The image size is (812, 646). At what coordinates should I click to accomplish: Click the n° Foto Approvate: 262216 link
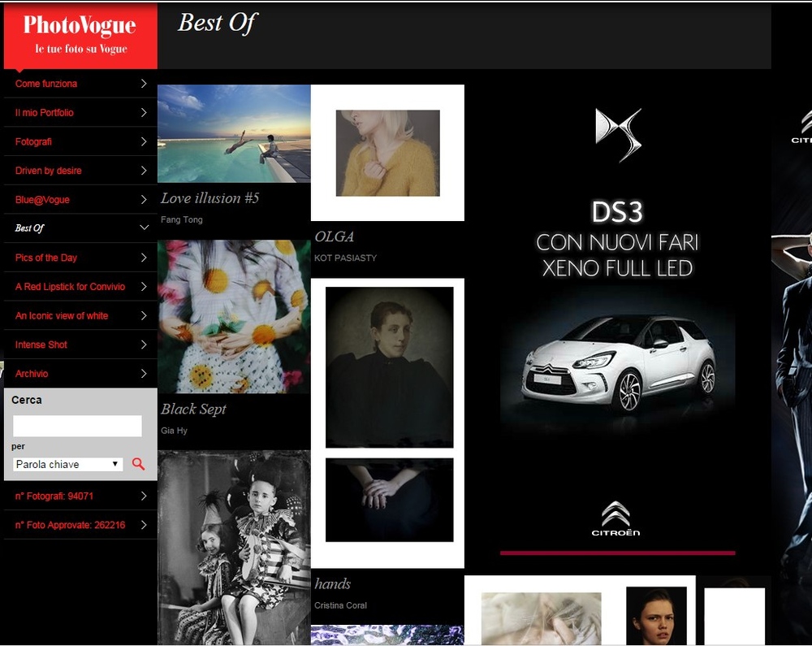[70, 525]
